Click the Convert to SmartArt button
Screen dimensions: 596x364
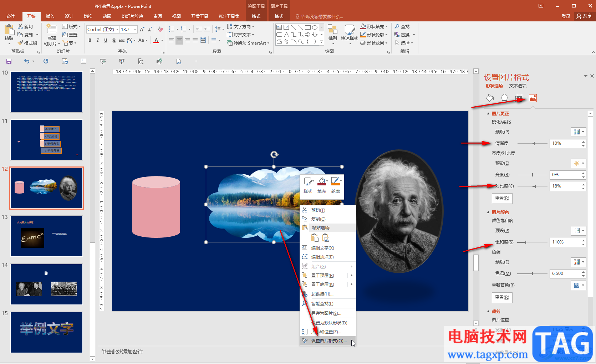click(x=248, y=43)
